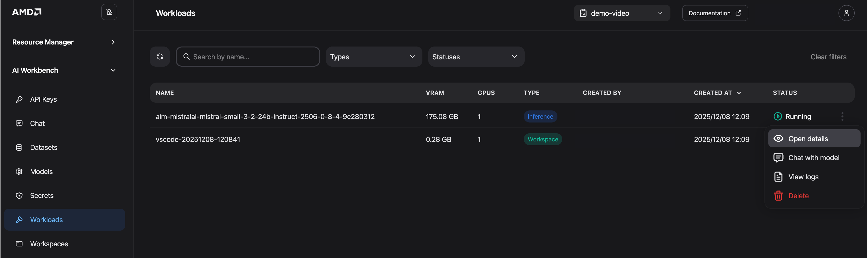Click the sidebar toggle icon beside AMD logo
Image resolution: width=868 pixels, height=259 pixels.
pos(109,12)
